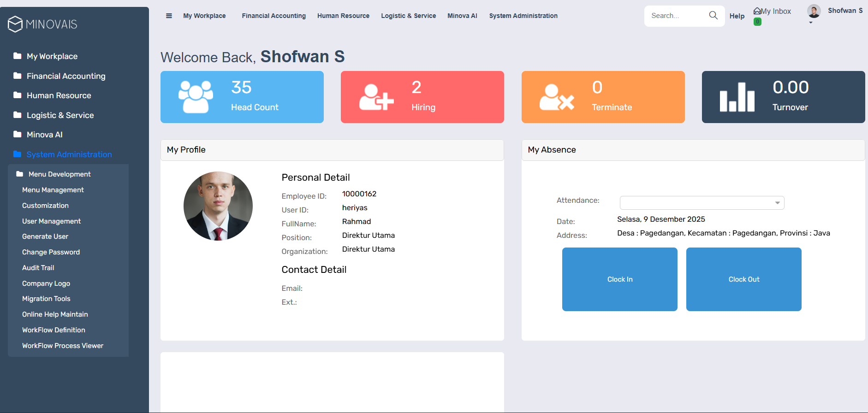
Task: Click the Head Count people icon
Action: point(196,97)
